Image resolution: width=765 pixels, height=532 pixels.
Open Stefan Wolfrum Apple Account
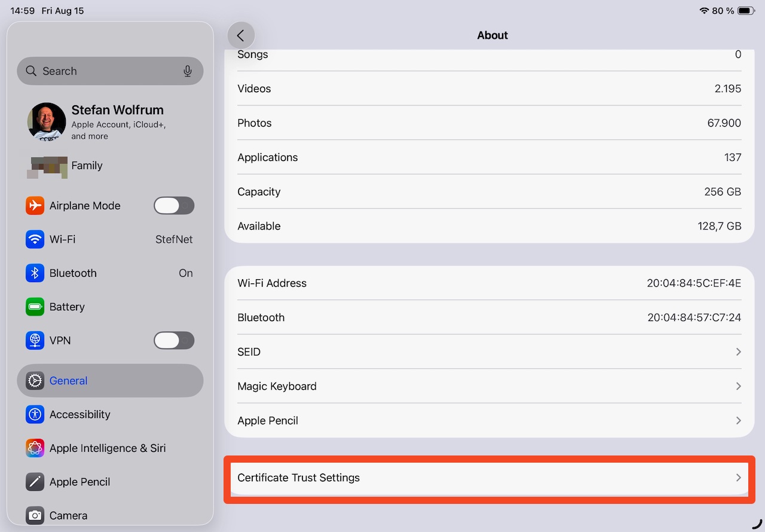110,121
